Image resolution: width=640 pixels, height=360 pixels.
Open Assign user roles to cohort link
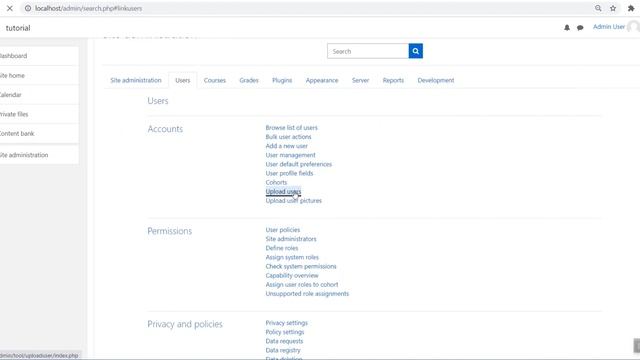click(x=302, y=284)
